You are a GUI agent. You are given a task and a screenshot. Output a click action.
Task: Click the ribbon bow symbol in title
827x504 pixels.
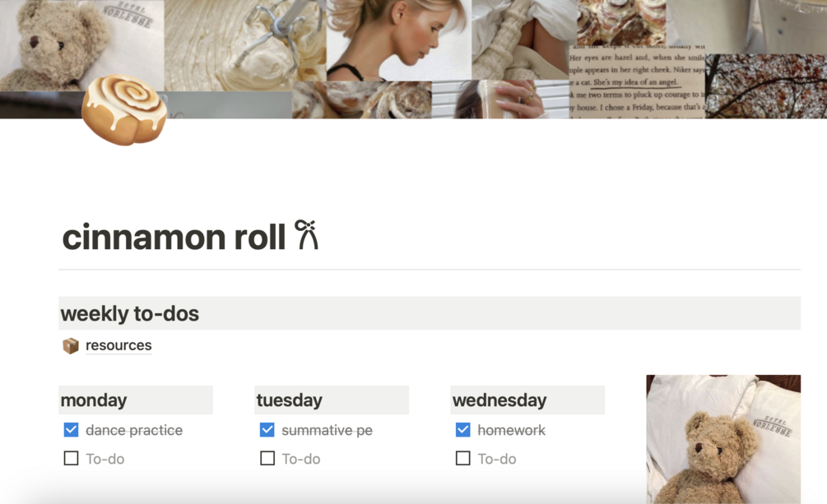pyautogui.click(x=306, y=234)
